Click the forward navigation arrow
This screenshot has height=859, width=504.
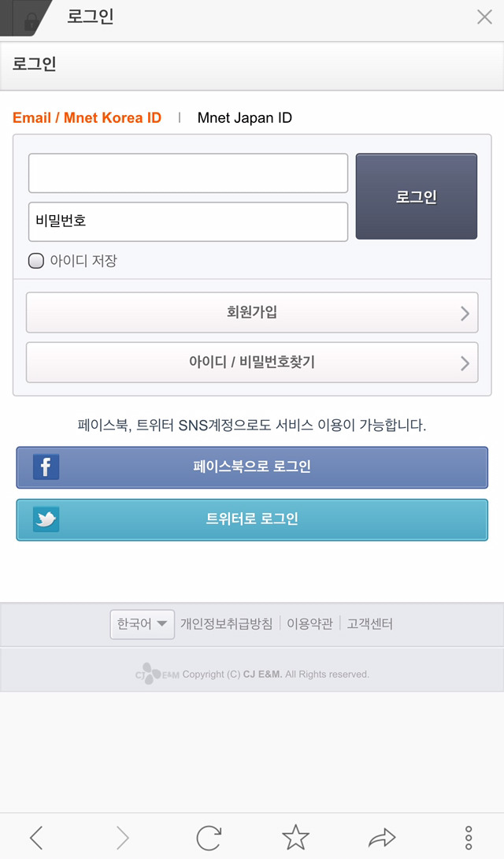click(x=123, y=837)
